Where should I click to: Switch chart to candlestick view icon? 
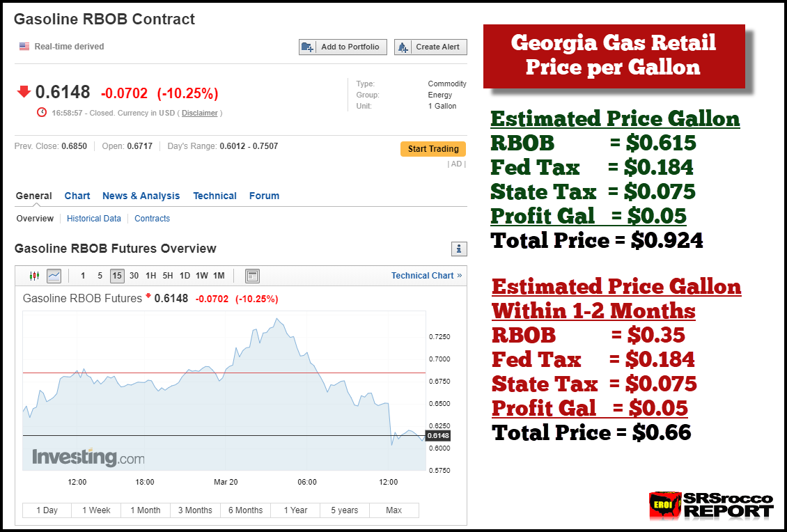pyautogui.click(x=34, y=276)
